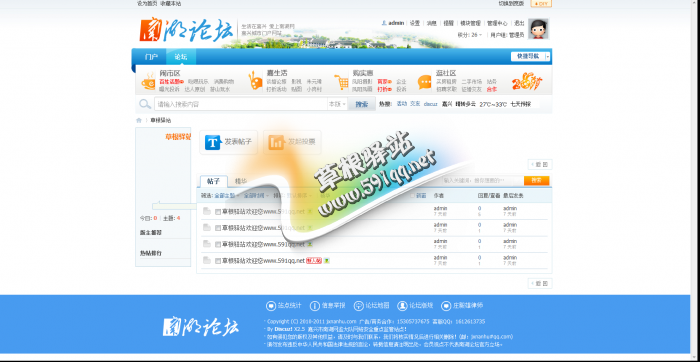Image resolution: width=700 pixels, height=362 pixels.
Task: Click the green attachment icon on the last thread
Action: [x=327, y=260]
